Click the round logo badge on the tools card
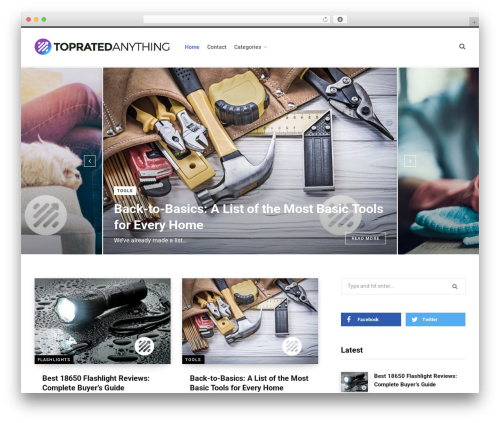 click(x=292, y=346)
